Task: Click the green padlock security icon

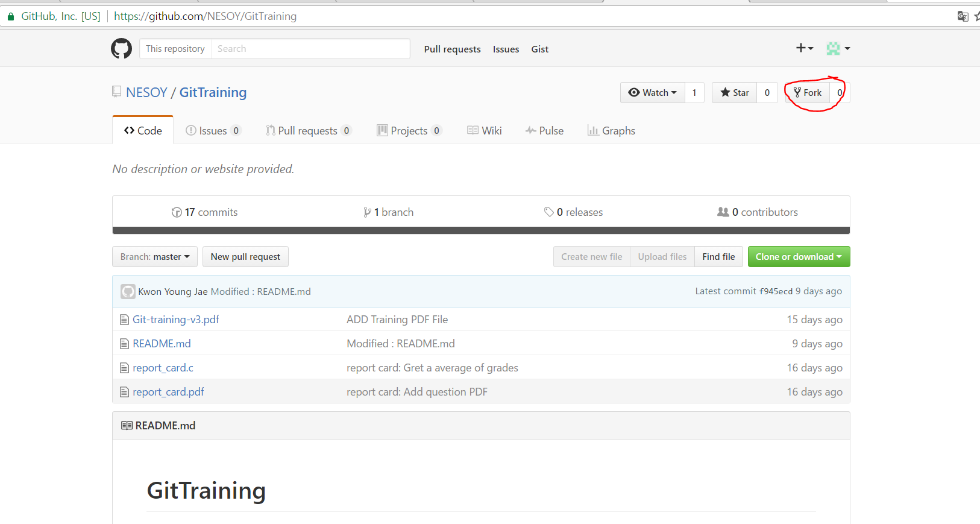Action: 11,16
